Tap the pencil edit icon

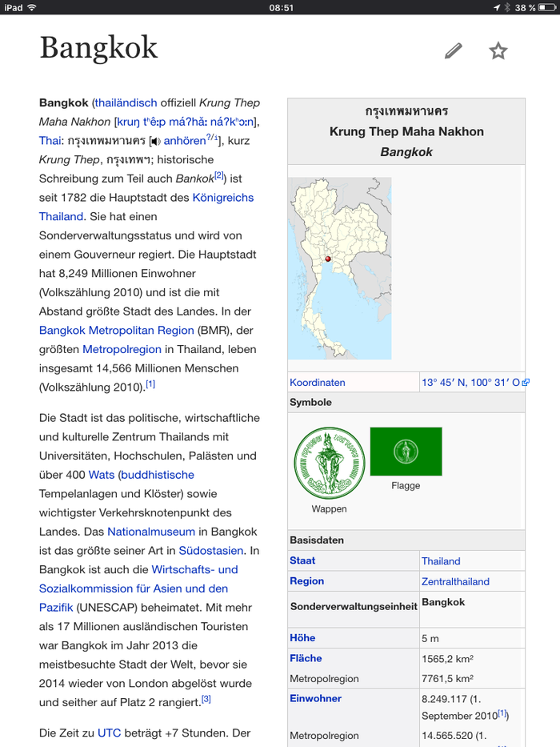(x=454, y=50)
